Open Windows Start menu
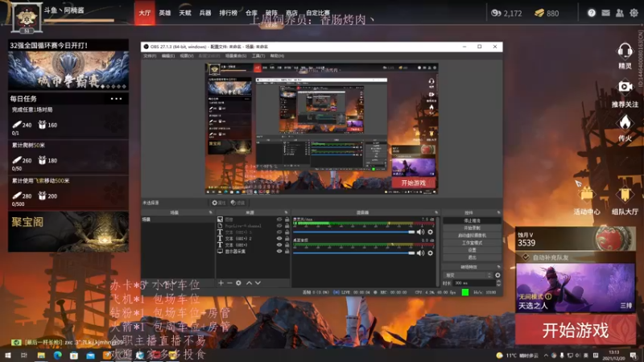The image size is (644, 362). point(7,355)
